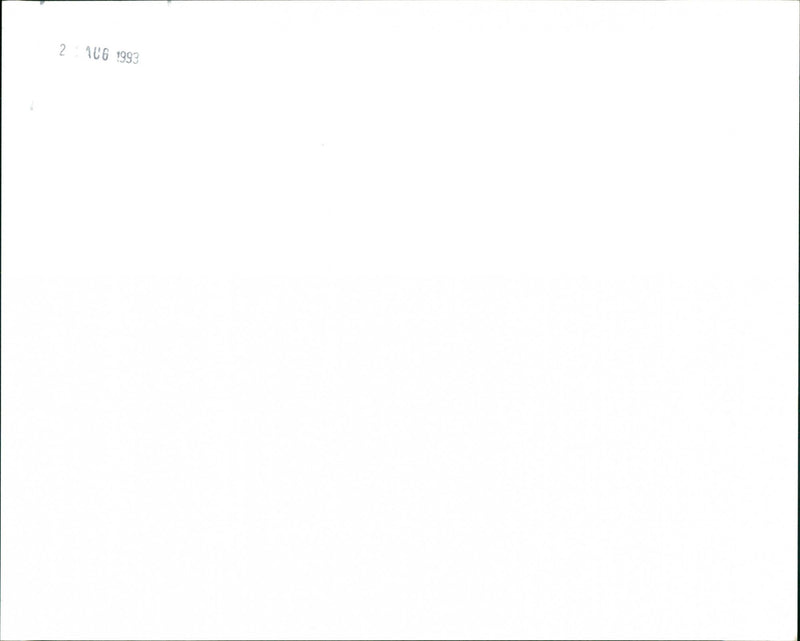Click the "AUG" month text
The width and height of the screenshot is (800, 641).
pyautogui.click(x=97, y=54)
